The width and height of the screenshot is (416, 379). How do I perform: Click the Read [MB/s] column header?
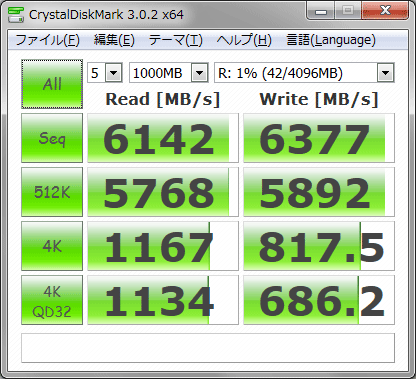[x=163, y=99]
